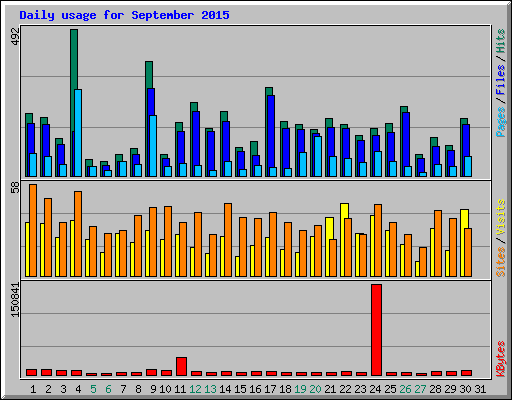Click the cyan Pages bar for day 9
This screenshot has height=400, width=512.
tap(153, 146)
